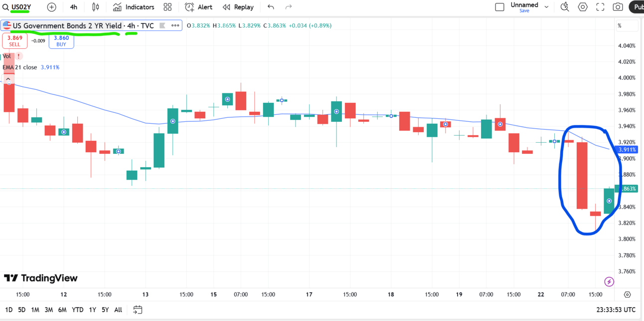This screenshot has width=644, height=321.
Task: Change the 4h time interval
Action: click(x=74, y=7)
